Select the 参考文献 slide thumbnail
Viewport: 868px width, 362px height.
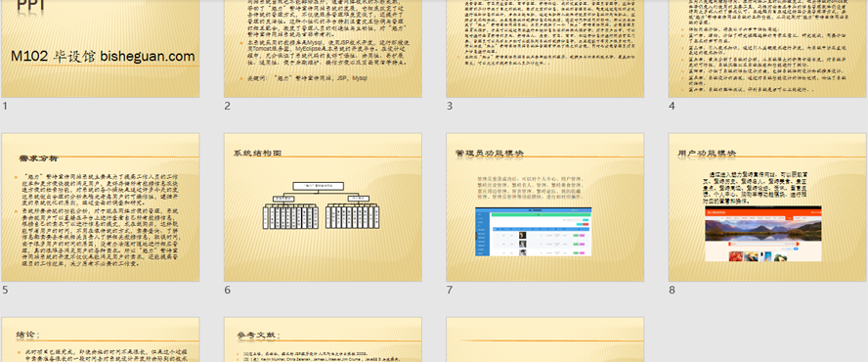pyautogui.click(x=323, y=339)
